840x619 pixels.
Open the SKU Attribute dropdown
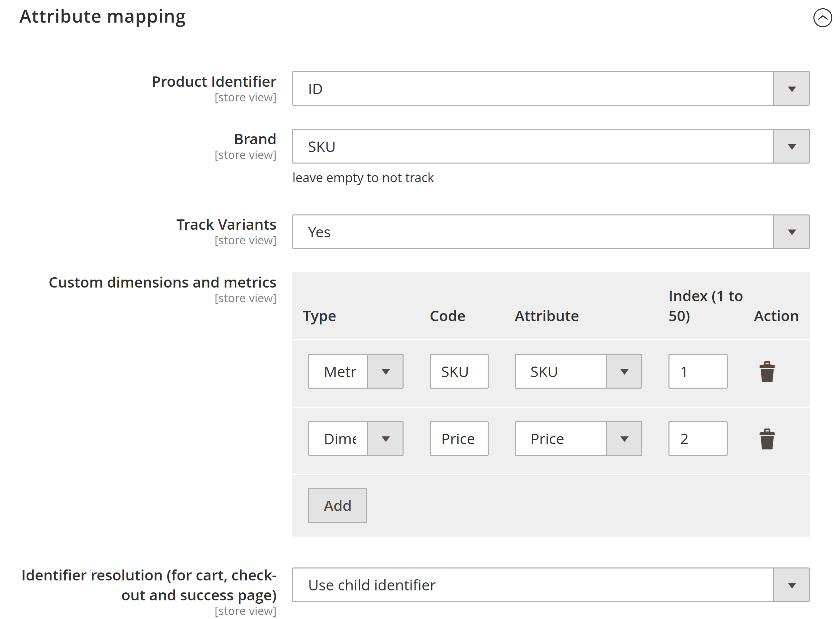click(x=578, y=371)
